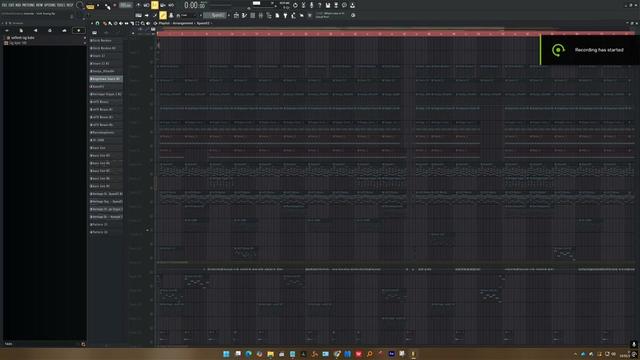Click the selected rightmost browser tab
This screenshot has width=640, height=360.
coord(78,30)
